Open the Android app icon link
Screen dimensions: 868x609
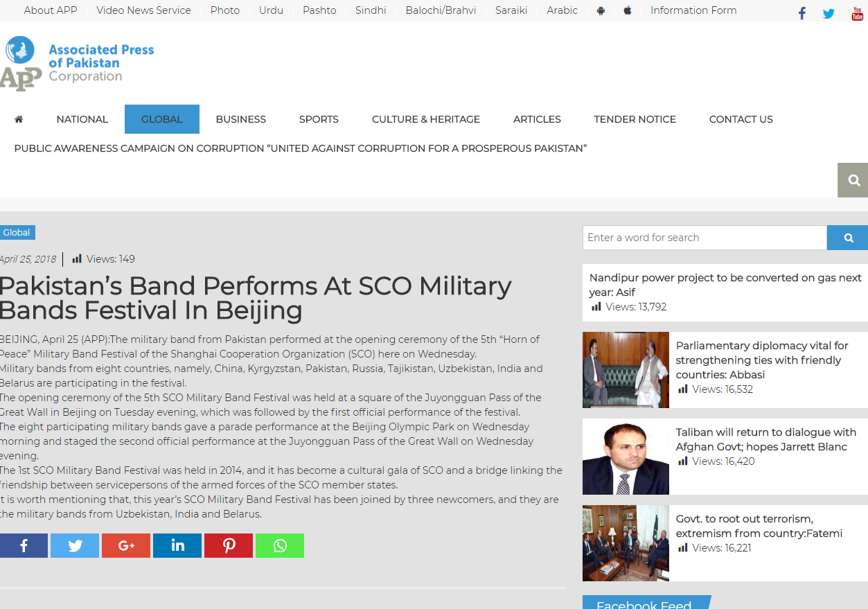tap(601, 10)
